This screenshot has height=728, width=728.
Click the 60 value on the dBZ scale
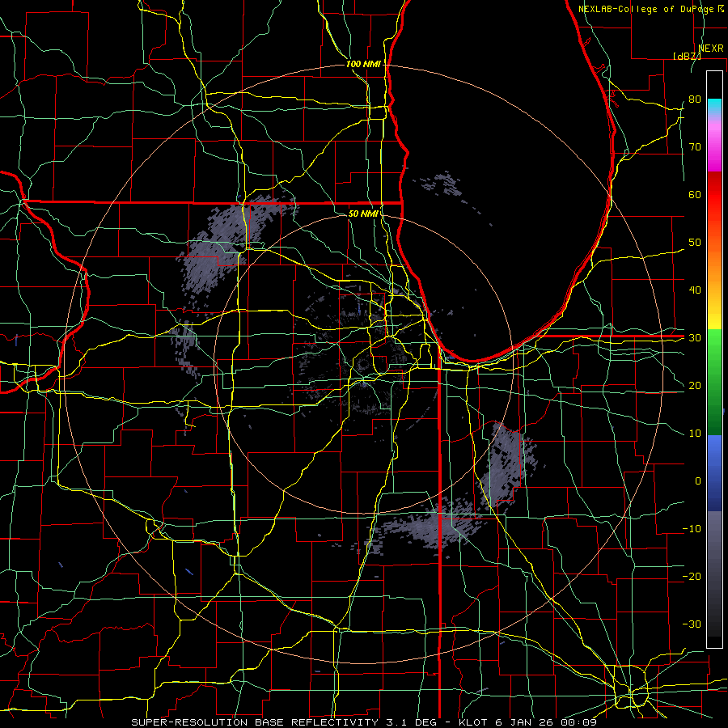[695, 194]
